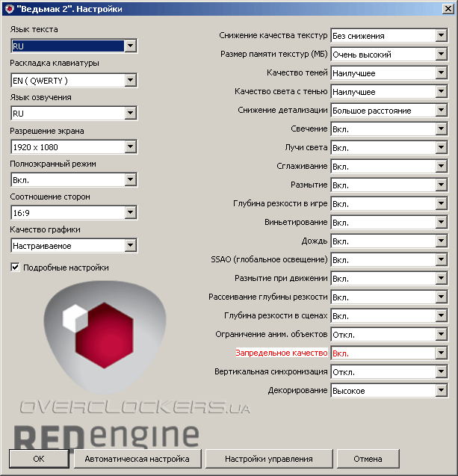Open the Сглаживание dropdown
This screenshot has height=476, width=458.
pyautogui.click(x=389, y=167)
